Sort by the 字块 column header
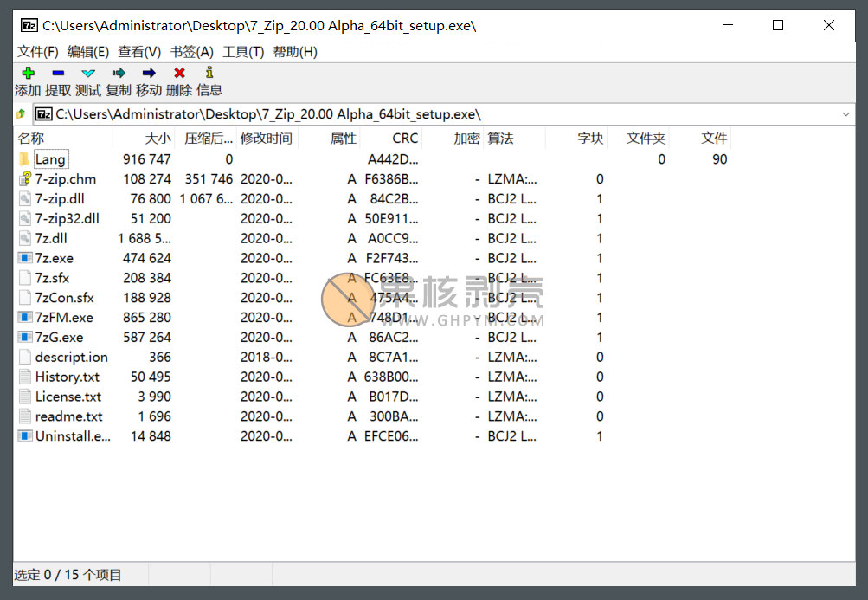Viewport: 868px width, 600px height. pos(576,139)
